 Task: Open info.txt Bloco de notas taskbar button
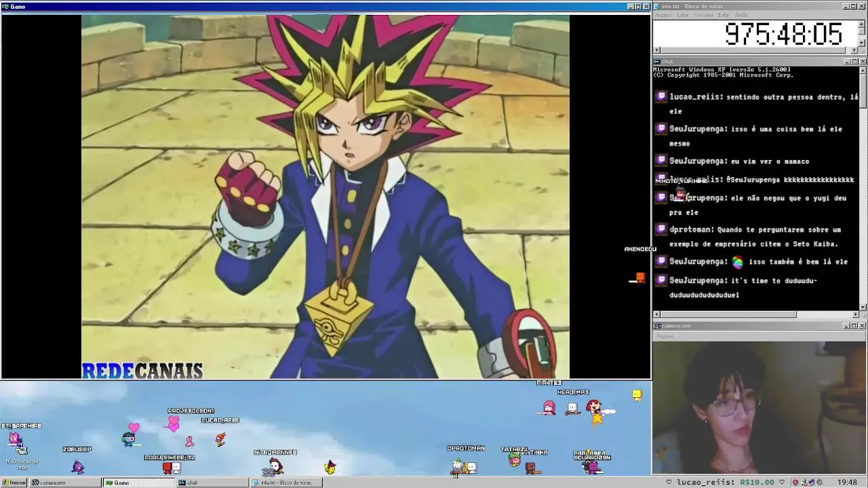pos(285,483)
